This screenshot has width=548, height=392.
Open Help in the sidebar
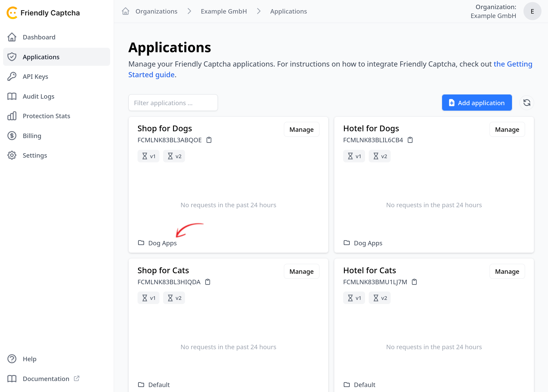pyautogui.click(x=57, y=359)
